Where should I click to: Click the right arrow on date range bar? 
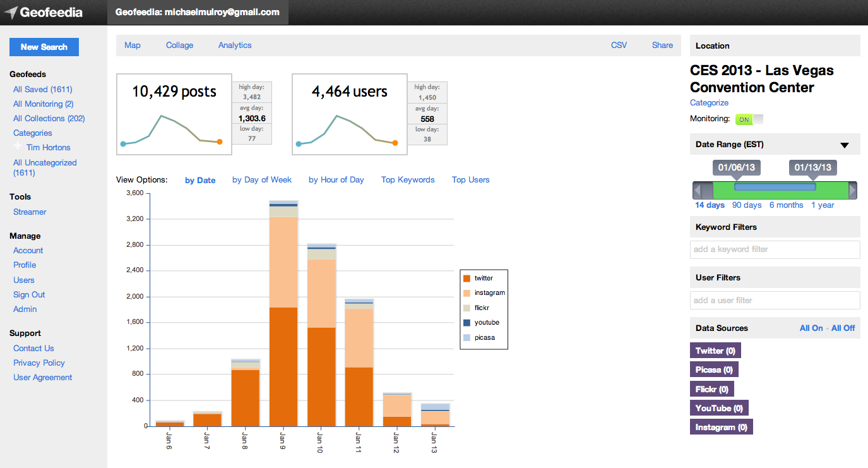[853, 190]
